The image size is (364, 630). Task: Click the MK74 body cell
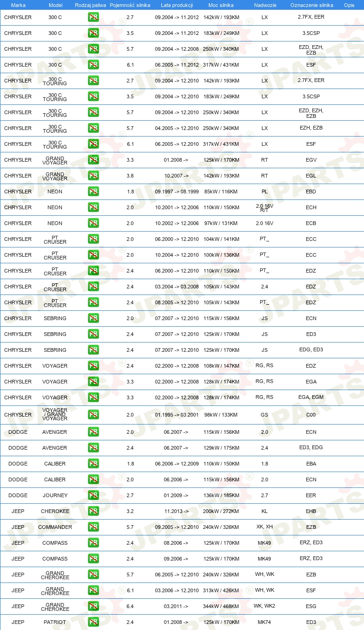(x=265, y=622)
